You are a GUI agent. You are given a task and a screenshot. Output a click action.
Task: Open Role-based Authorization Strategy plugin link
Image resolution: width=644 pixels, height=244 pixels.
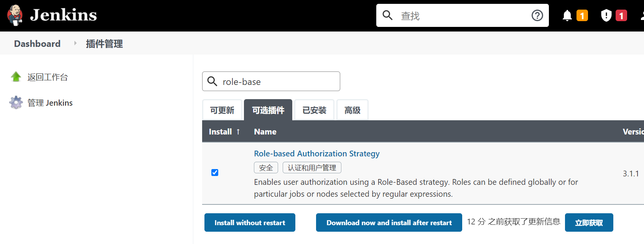317,153
